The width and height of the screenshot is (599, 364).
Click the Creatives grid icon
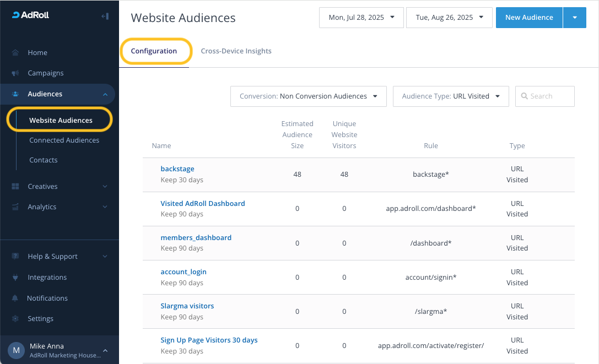(15, 187)
